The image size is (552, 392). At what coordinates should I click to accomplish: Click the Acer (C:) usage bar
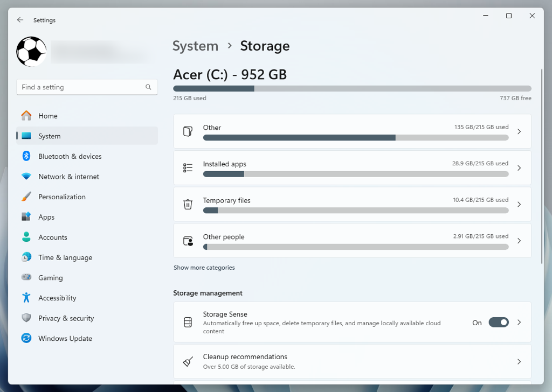point(353,89)
